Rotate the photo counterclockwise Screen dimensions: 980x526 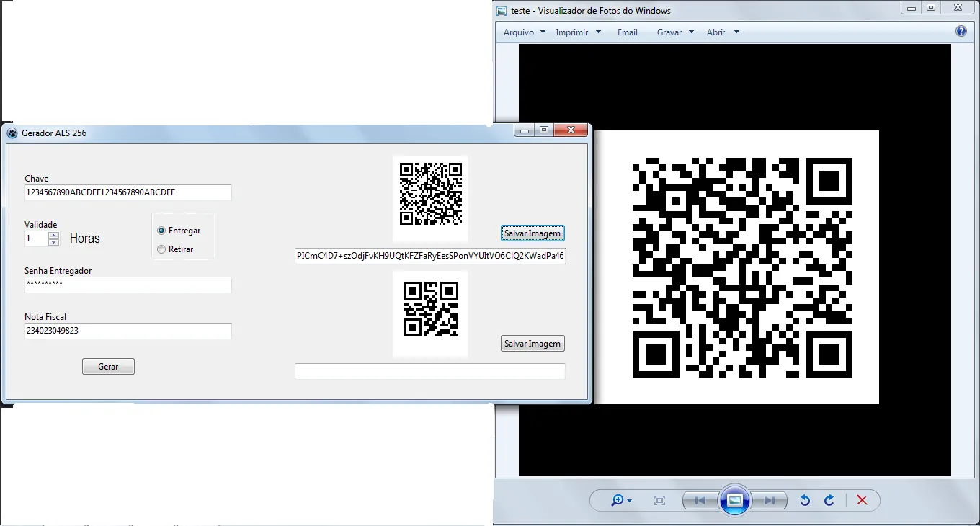(x=805, y=501)
